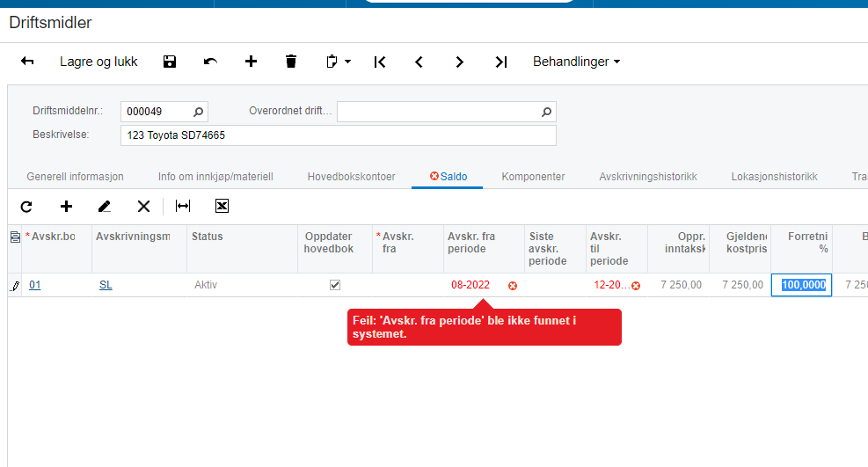Click the Aktiv status cell

pos(242,285)
